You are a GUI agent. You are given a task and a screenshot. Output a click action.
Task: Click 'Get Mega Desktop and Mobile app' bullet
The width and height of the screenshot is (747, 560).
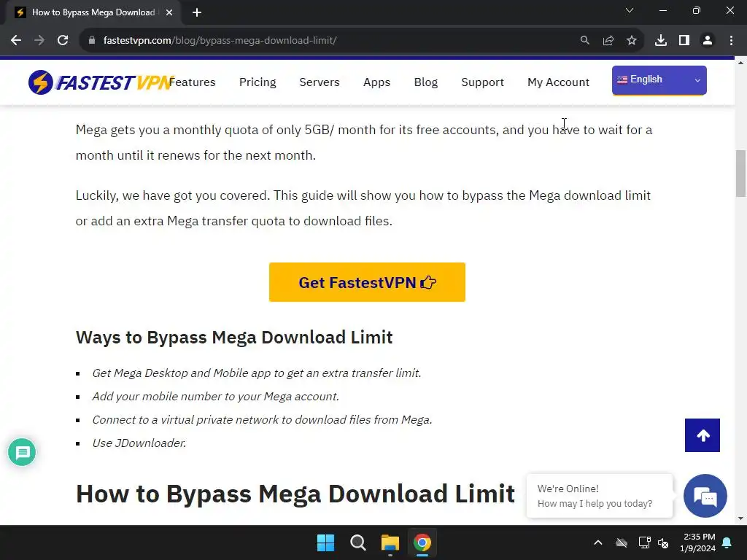click(x=257, y=373)
